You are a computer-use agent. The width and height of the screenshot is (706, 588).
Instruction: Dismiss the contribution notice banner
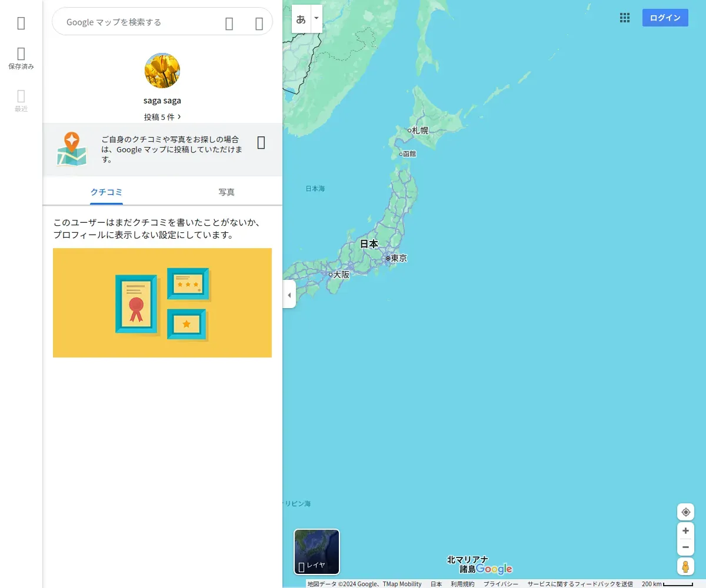[x=261, y=142]
